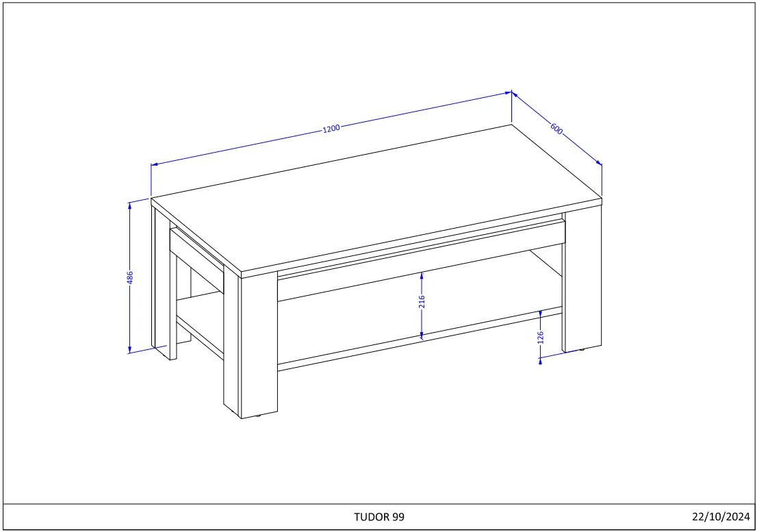
Task: Click the TUDOR 99 title text
Action: tap(379, 516)
